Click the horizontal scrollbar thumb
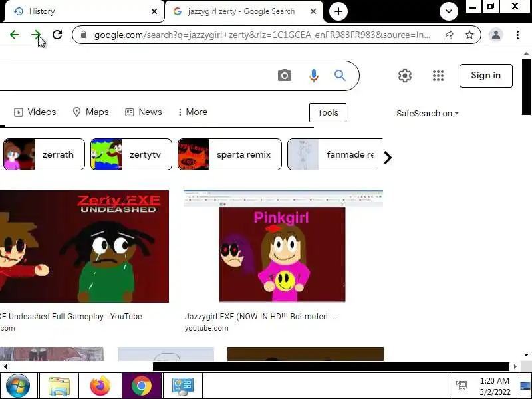 click(x=331, y=367)
